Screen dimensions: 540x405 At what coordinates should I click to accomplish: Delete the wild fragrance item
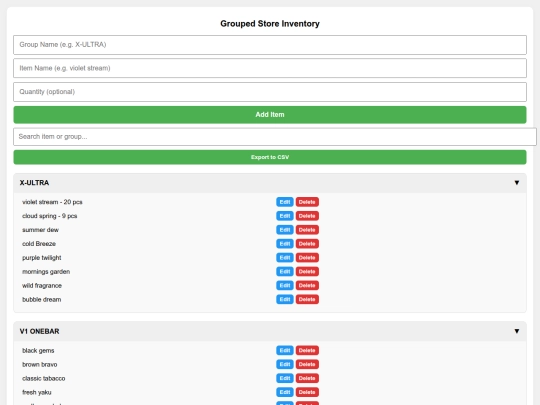[307, 285]
